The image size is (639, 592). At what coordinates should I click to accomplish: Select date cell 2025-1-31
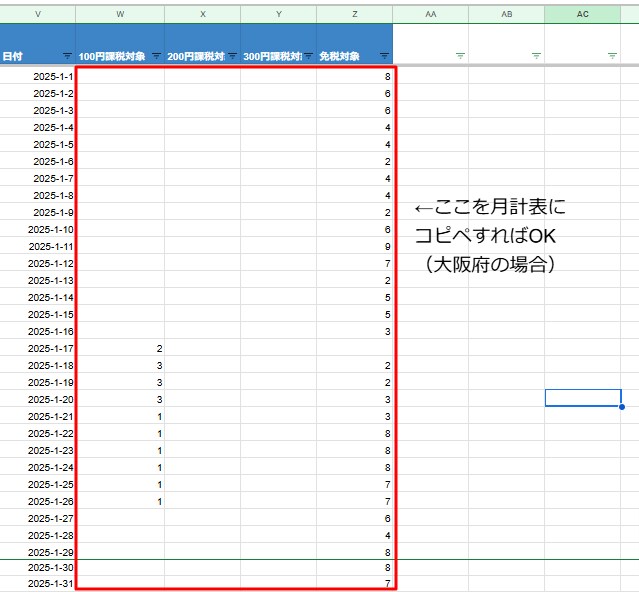coord(37,584)
